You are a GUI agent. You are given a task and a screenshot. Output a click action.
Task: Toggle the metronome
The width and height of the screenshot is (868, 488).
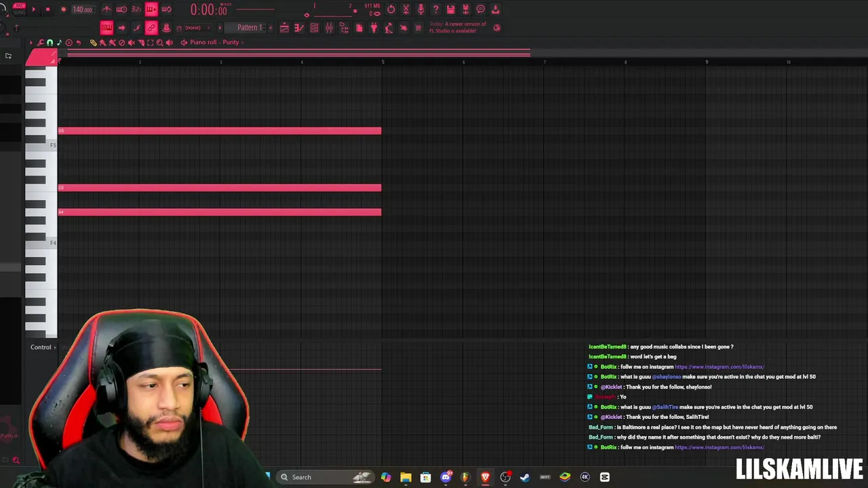click(106, 9)
